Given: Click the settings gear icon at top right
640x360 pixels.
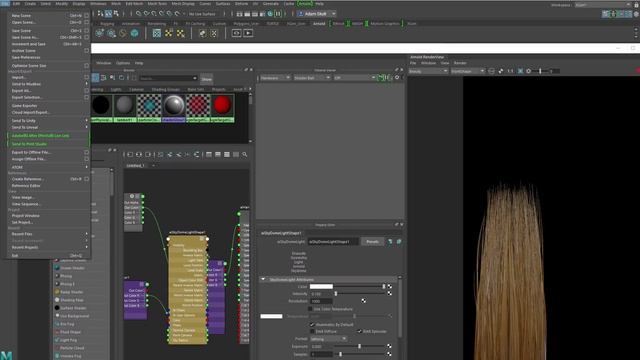Looking at the screenshot, I should 636,14.
